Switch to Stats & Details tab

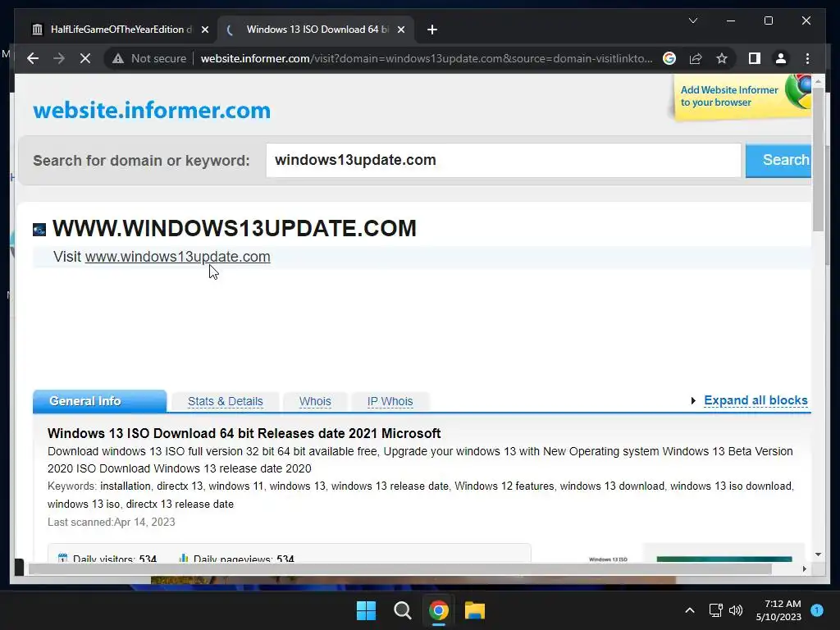[225, 401]
